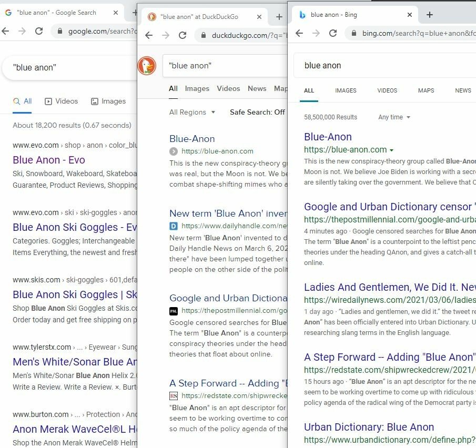Select the ALL tab in Bing
Viewport: 476px width, 448px height.
click(x=309, y=91)
